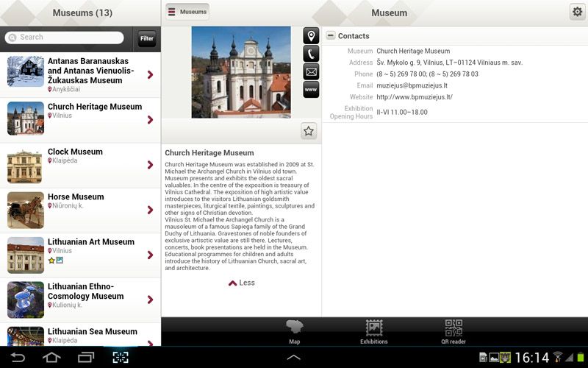The width and height of the screenshot is (588, 368).
Task: Select Horse Museum thumbnail
Action: 26,210
